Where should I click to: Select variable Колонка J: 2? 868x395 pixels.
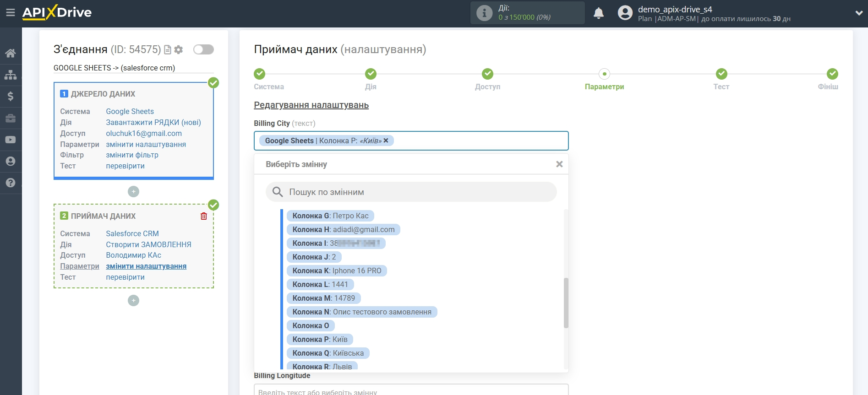[314, 257]
